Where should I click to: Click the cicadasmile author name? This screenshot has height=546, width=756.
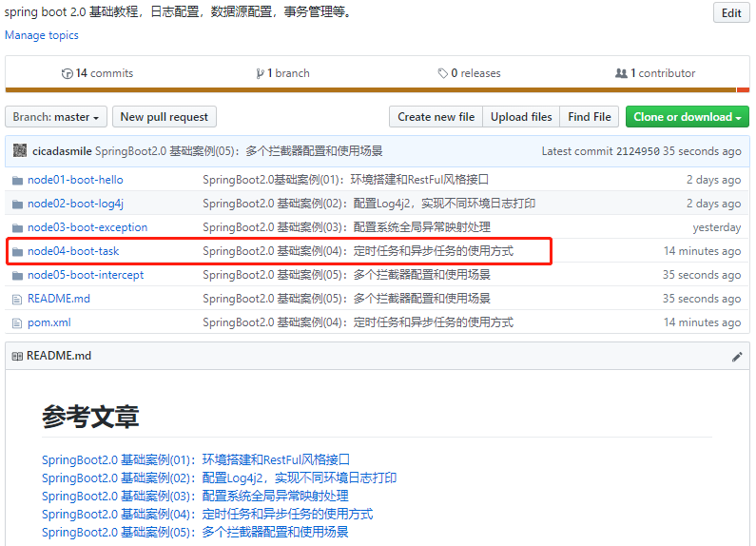[62, 151]
